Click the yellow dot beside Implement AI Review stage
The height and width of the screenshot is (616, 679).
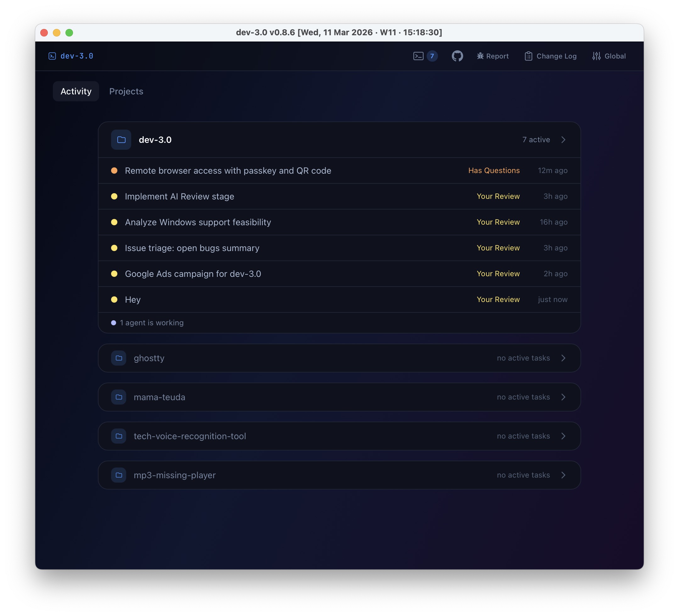click(115, 196)
